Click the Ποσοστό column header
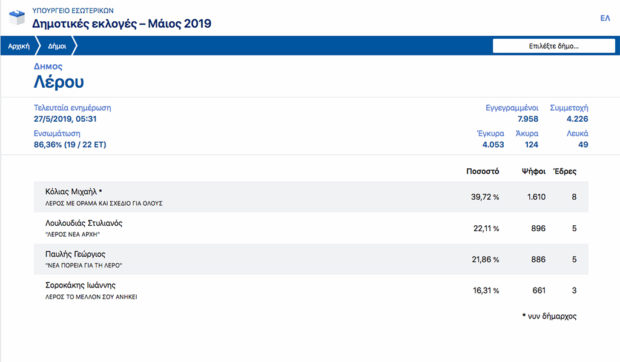The image size is (620, 362). 482,172
